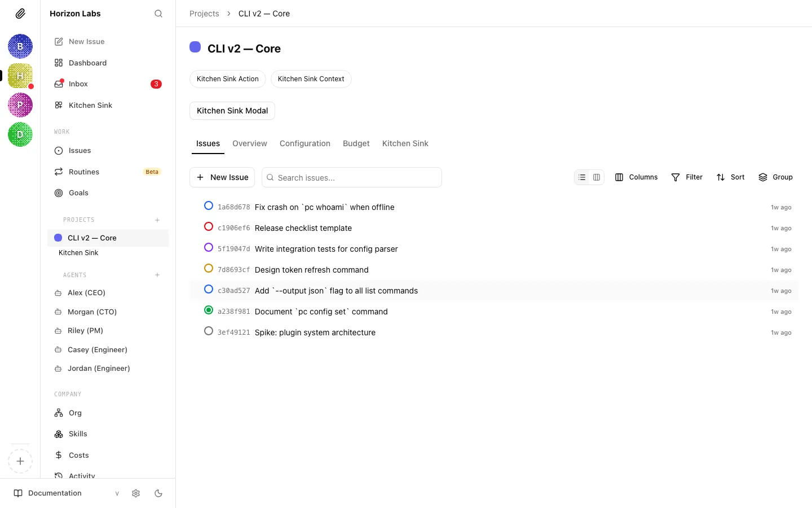
Task: Click issue ID 1a68d678
Action: 233,207
